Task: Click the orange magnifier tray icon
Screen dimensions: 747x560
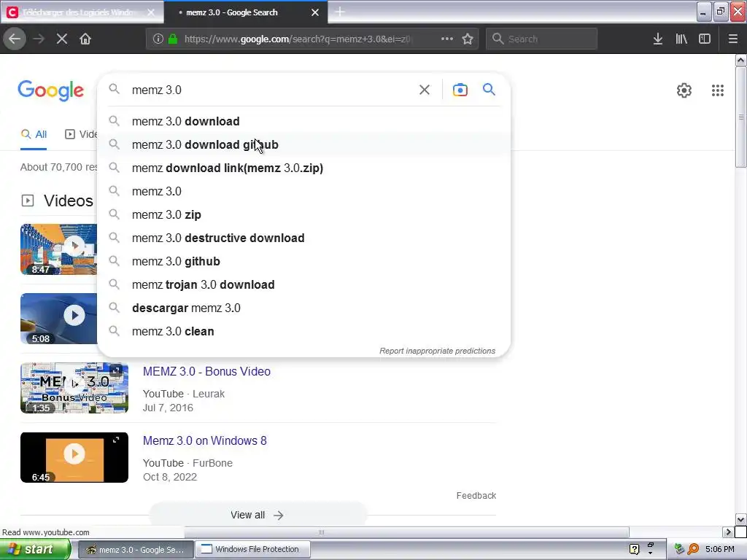Action: tap(693, 549)
